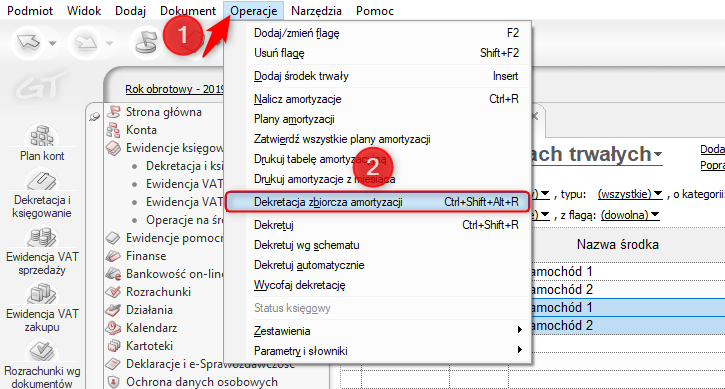Viewport: 725px width, 389px height.
Task: Click the Kartoteki icon in tree
Action: 113,346
